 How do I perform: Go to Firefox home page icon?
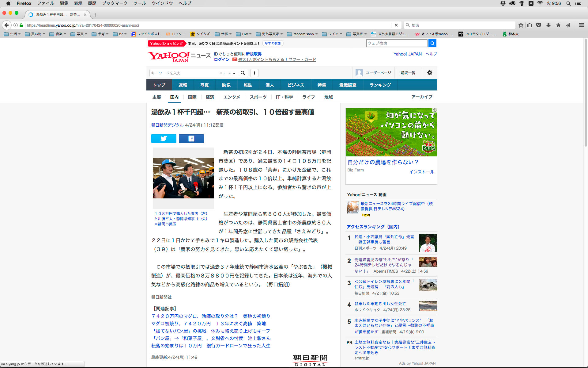[x=558, y=25]
